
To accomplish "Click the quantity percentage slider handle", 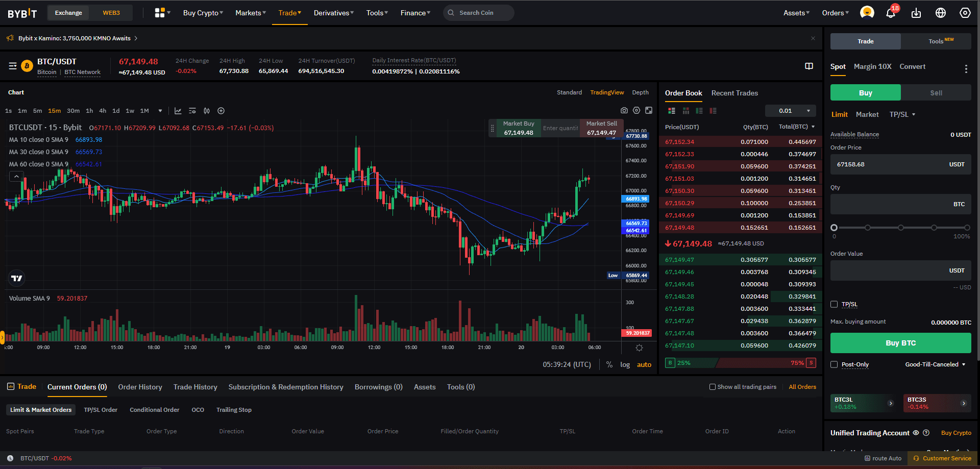I will tap(834, 228).
